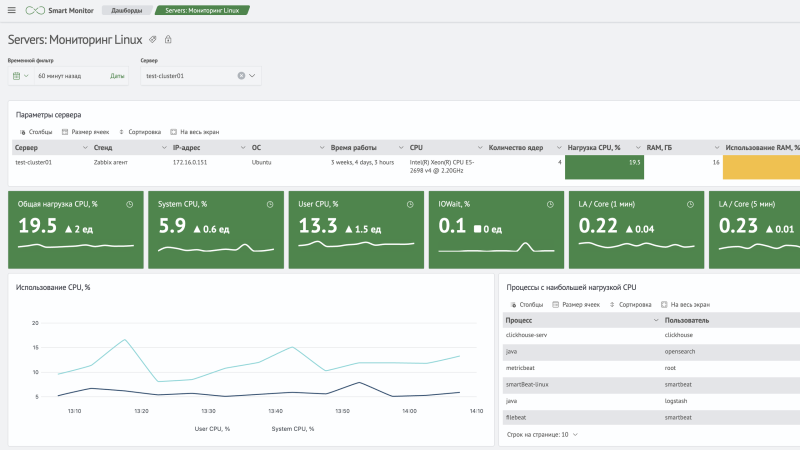Select smartBeat-linux process row
The image size is (800, 450).
click(x=651, y=385)
